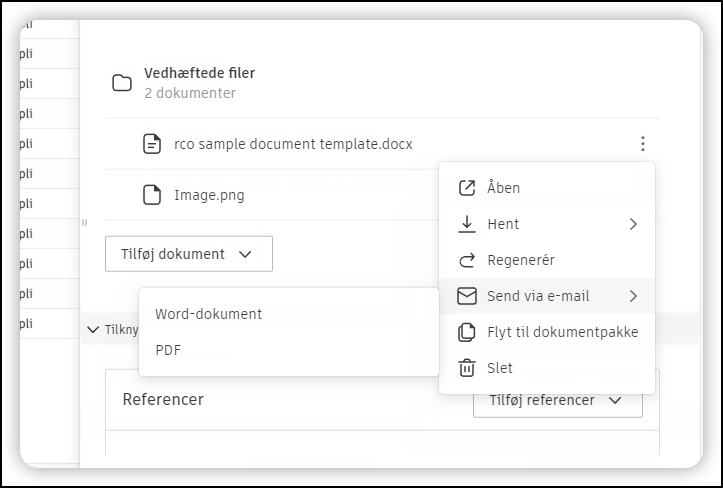Open the Tilføj referencer dropdown

click(557, 400)
